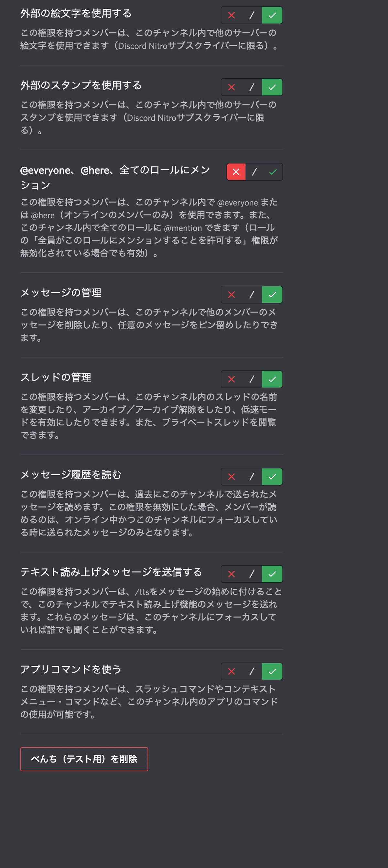Set スレッドの管理 to neutral slash
Viewport: 388px width, 868px height.
pyautogui.click(x=252, y=379)
